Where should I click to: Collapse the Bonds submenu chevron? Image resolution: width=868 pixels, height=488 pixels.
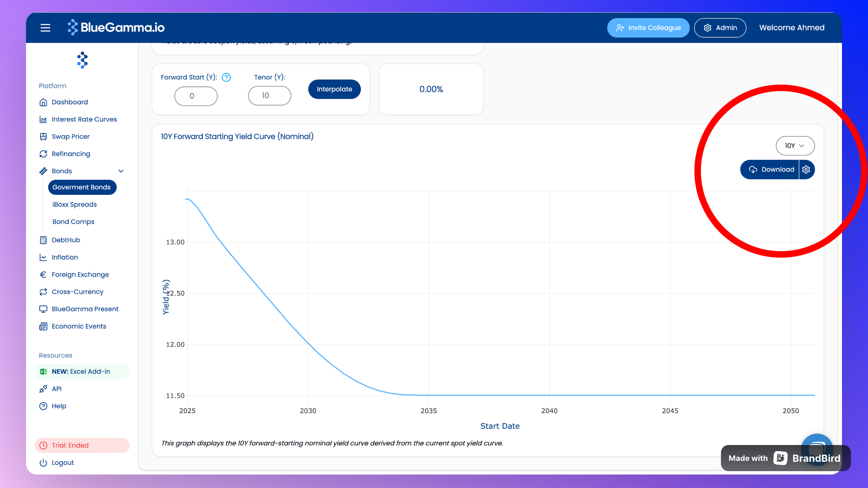[121, 171]
